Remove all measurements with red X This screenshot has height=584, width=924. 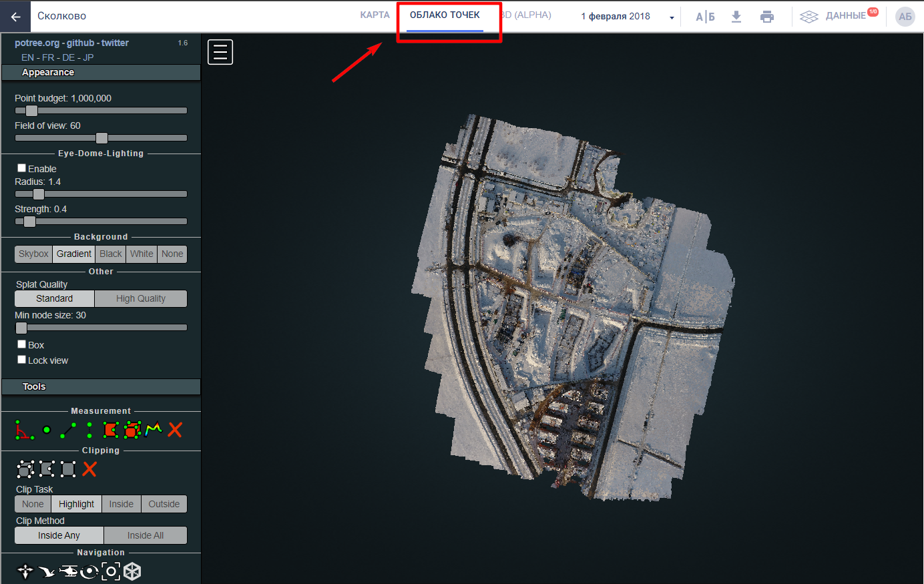175,430
